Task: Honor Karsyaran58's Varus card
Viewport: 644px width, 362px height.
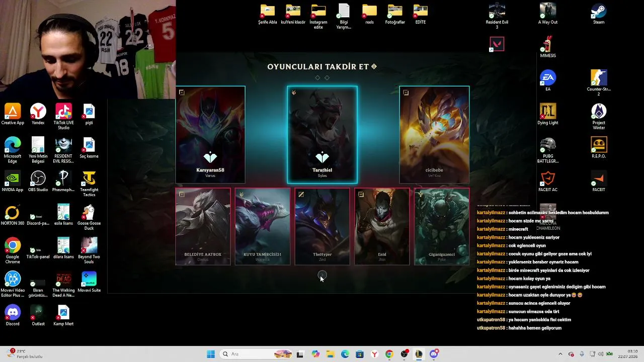Action: tap(210, 135)
